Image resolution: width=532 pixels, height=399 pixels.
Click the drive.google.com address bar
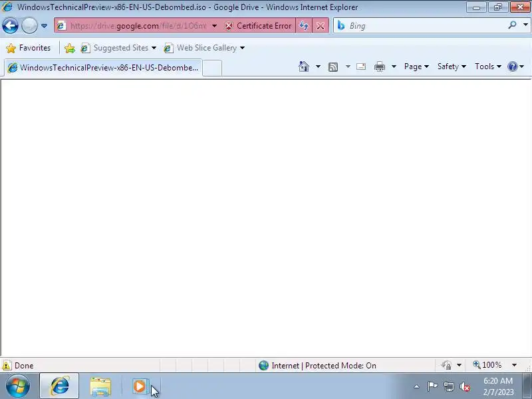point(138,26)
